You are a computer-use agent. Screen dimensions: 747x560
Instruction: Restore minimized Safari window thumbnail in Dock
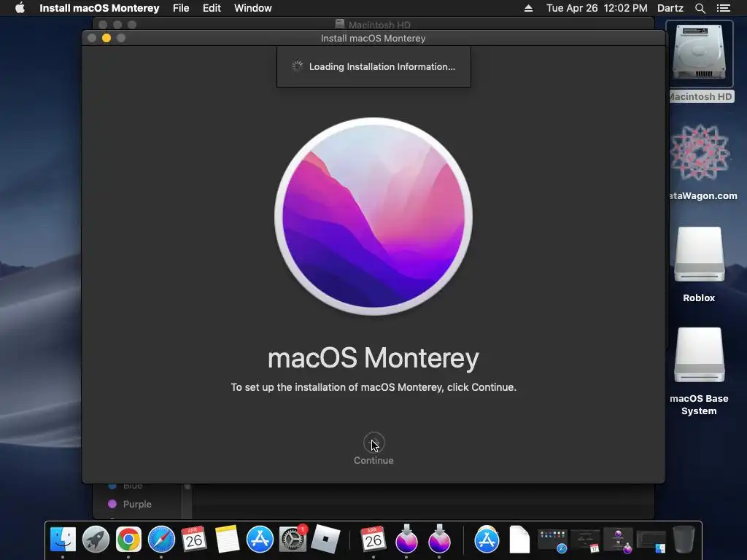click(x=552, y=542)
